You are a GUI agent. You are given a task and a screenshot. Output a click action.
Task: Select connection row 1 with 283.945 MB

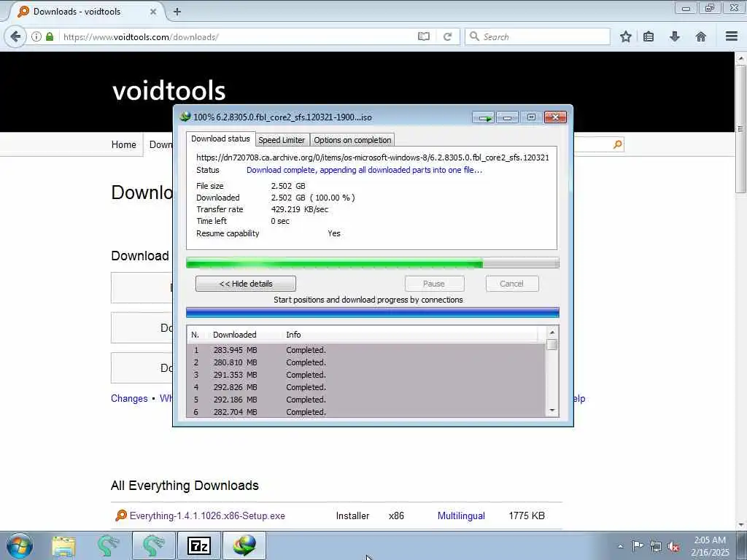click(x=366, y=350)
